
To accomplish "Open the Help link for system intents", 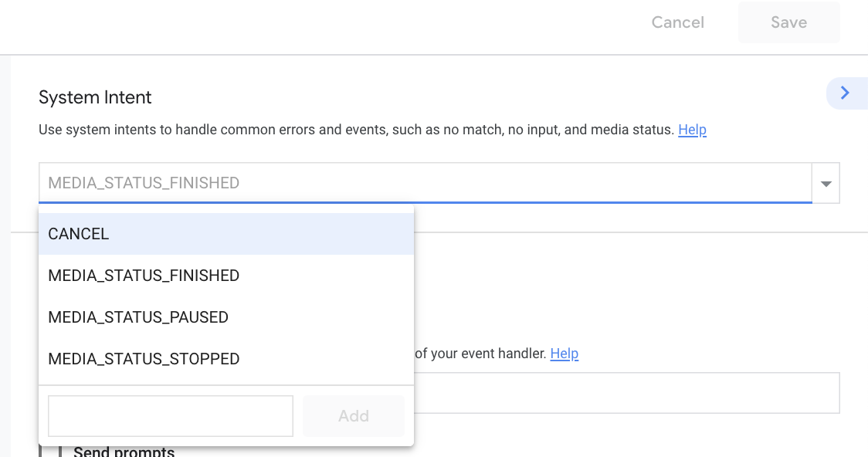I will pos(692,130).
